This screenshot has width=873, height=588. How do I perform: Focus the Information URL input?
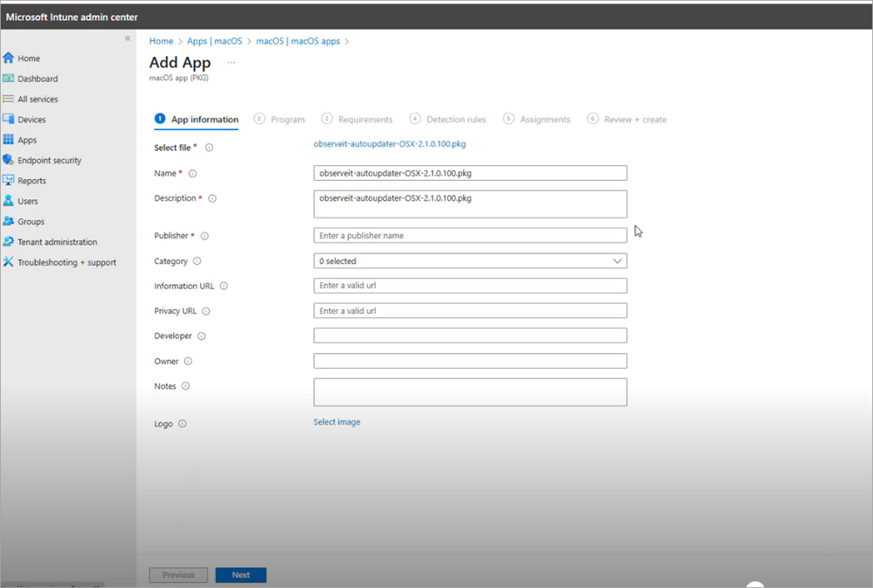(x=470, y=285)
